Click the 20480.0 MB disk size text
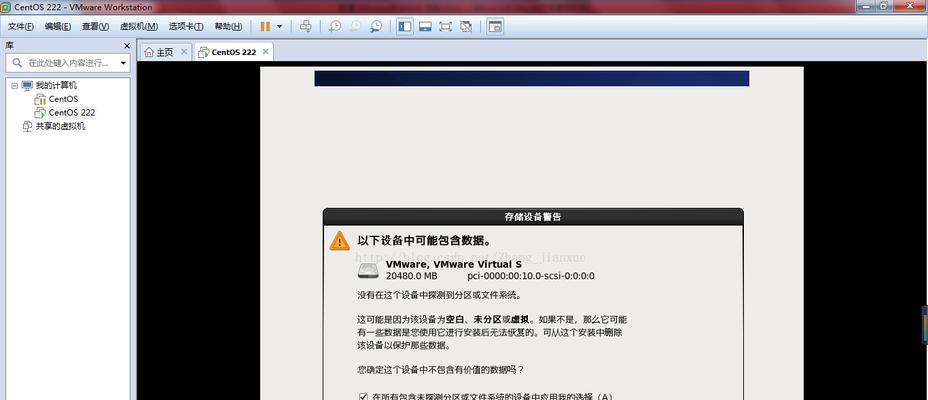 pyautogui.click(x=411, y=276)
